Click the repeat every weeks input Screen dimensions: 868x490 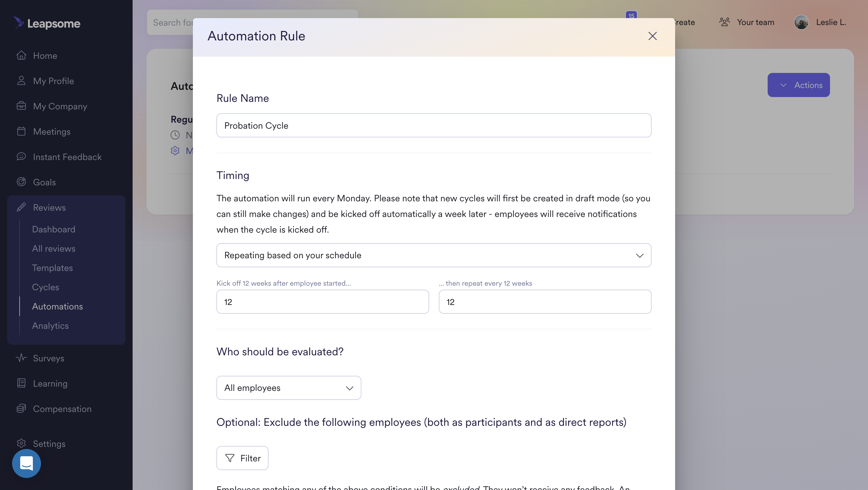coord(545,302)
